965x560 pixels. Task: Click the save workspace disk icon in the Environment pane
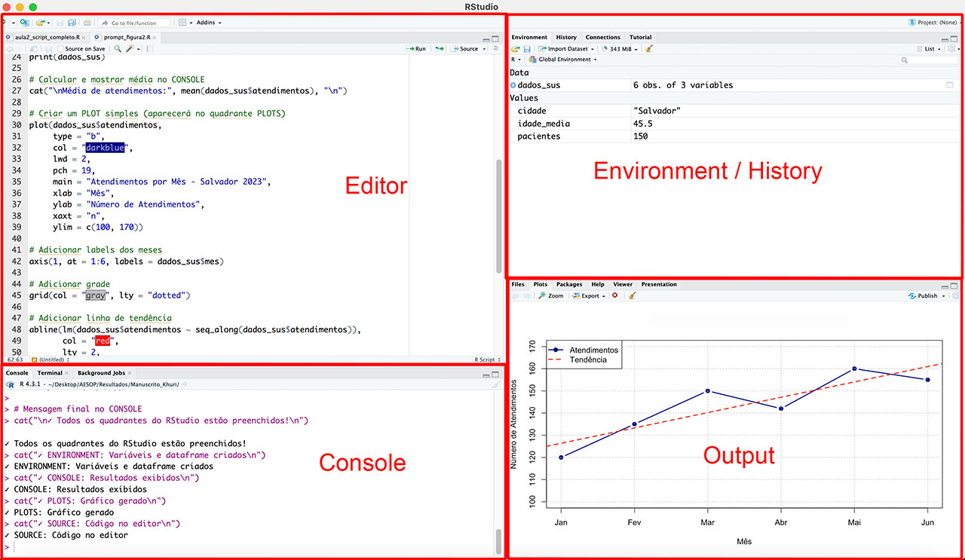(x=527, y=49)
